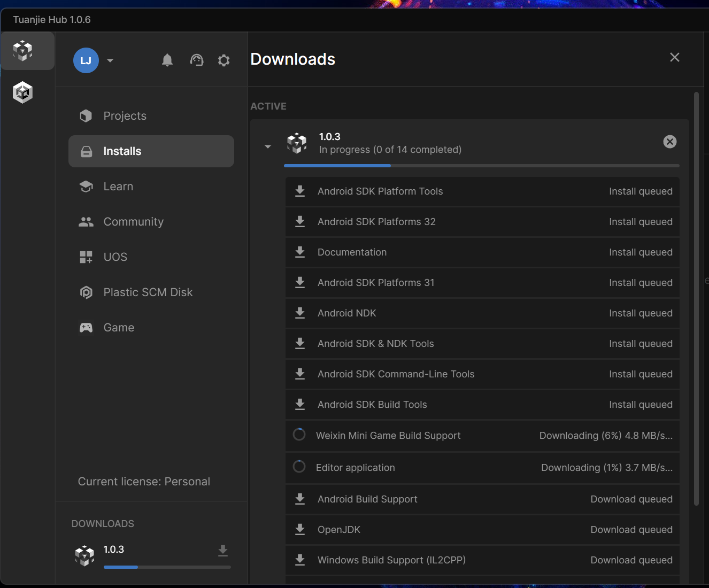The width and height of the screenshot is (709, 588).
Task: Click the Plastic SCM hexagon icon
Action: coord(86,292)
